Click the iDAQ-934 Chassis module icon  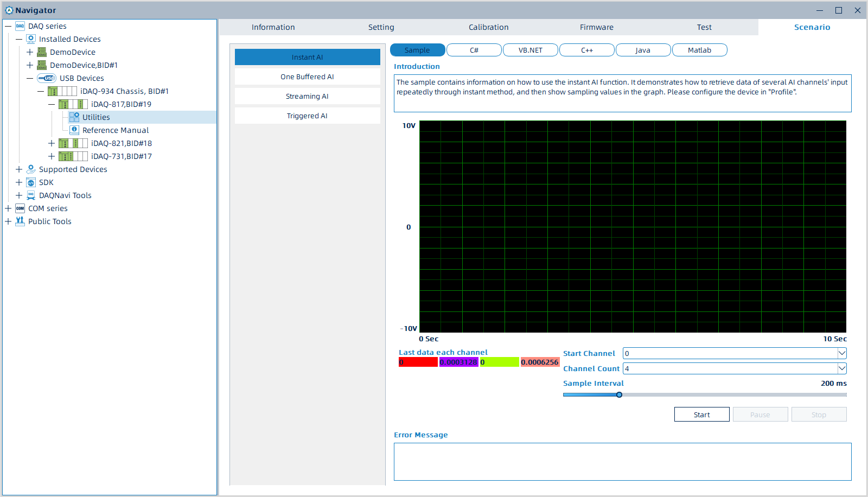coord(62,91)
